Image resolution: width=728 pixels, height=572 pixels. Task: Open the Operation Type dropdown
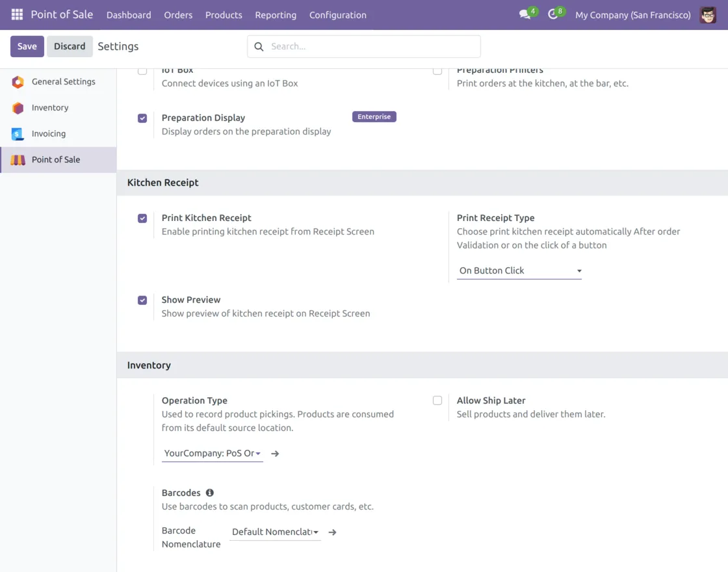click(x=212, y=454)
